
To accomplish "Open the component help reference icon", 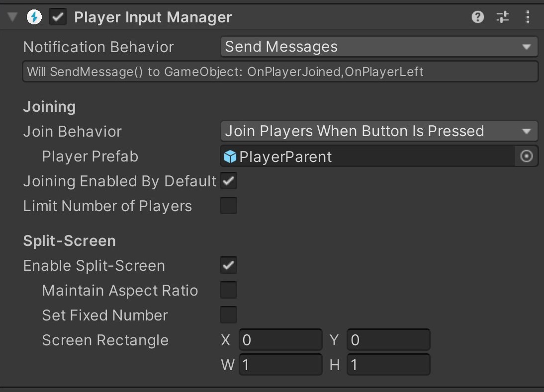I will point(478,17).
